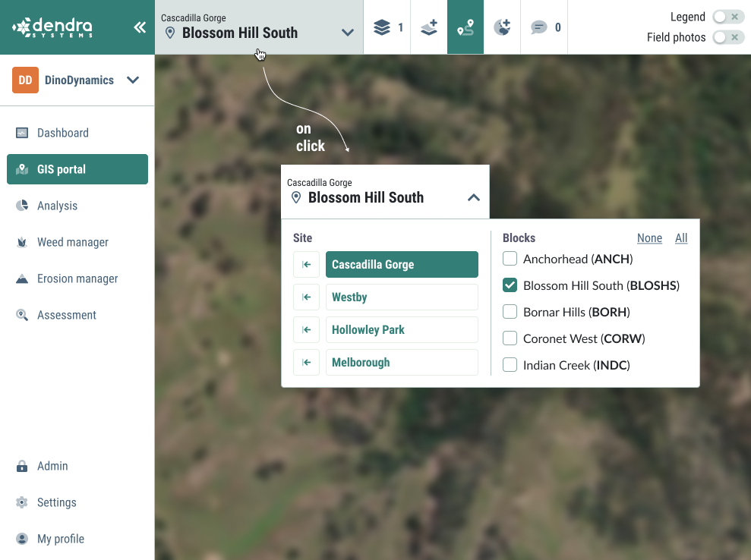Select the Hollowley Park site button
This screenshot has width=751, height=560.
pos(402,330)
